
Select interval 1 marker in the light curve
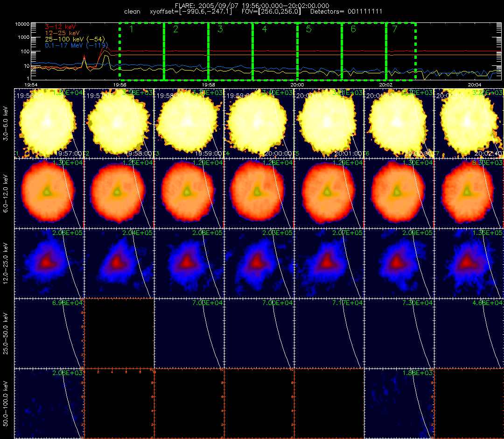click(131, 29)
